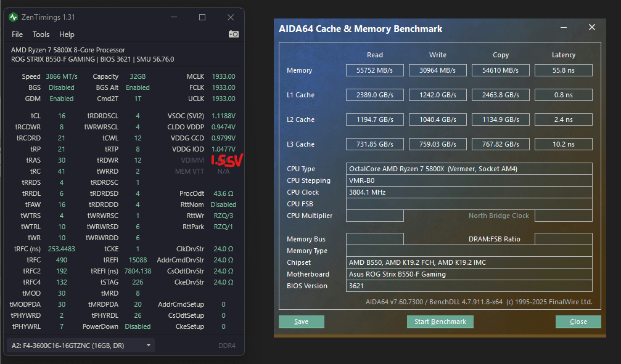The width and height of the screenshot is (621, 364).
Task: Click the tRAS value 30
Action: pyautogui.click(x=62, y=160)
